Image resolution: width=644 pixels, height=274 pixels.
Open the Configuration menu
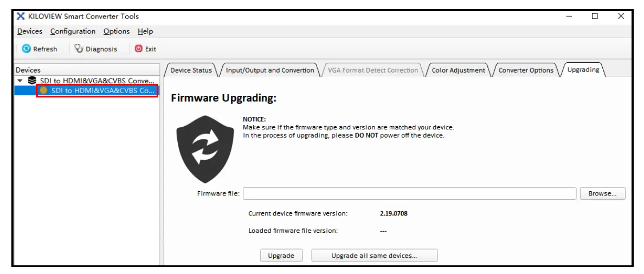click(73, 31)
